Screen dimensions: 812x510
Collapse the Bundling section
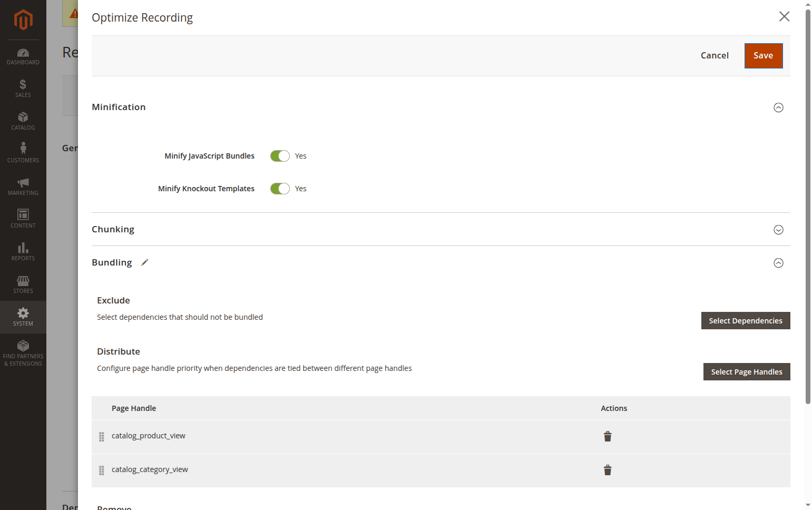[778, 263]
